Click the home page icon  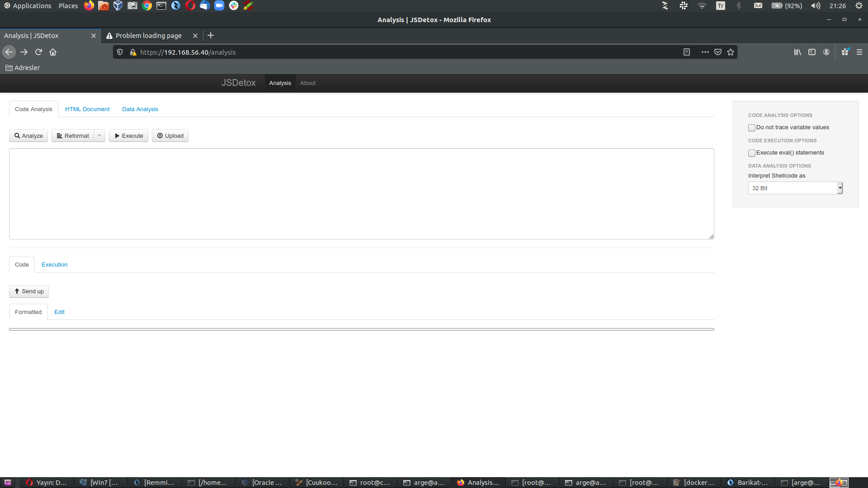coord(52,52)
